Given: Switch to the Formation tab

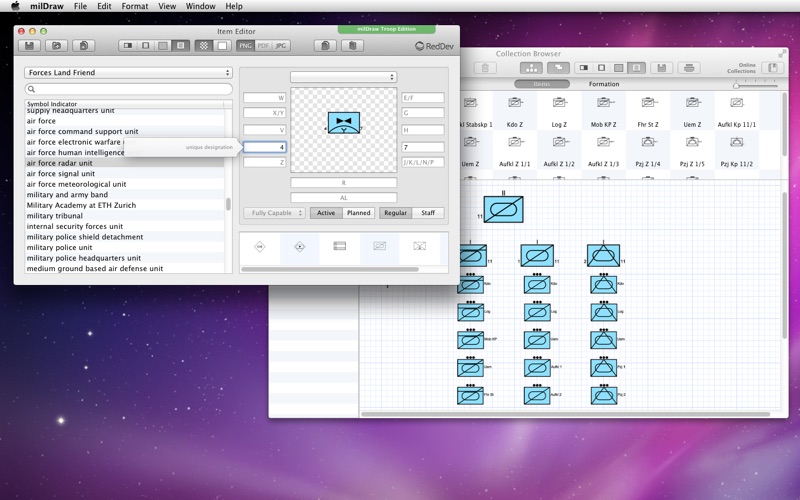Looking at the screenshot, I should coord(604,84).
